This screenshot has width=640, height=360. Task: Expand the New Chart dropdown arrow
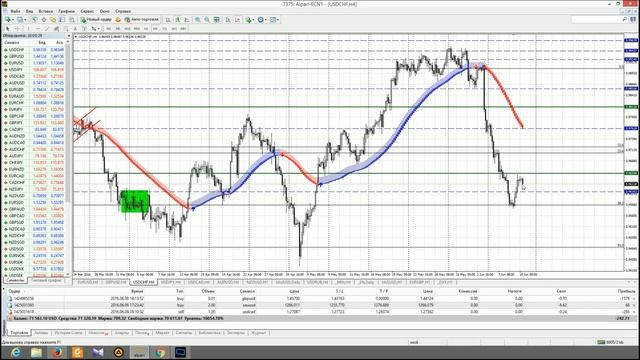tap(13, 20)
